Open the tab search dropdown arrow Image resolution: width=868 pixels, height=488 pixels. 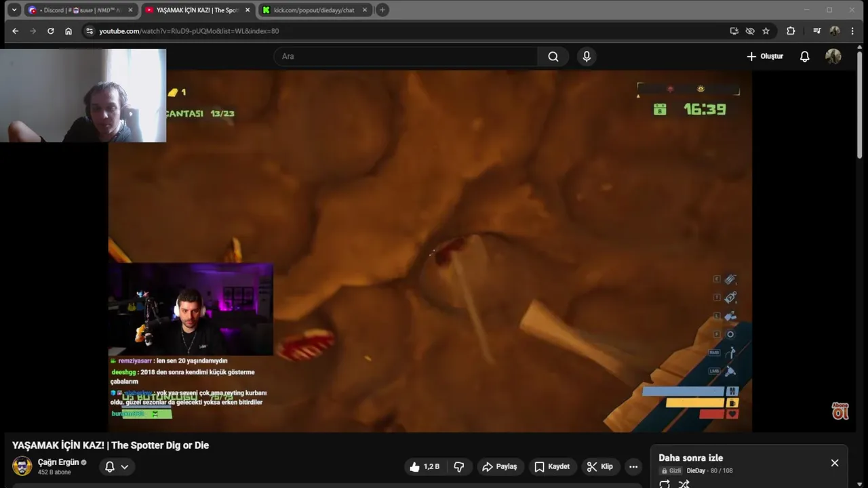coord(14,10)
